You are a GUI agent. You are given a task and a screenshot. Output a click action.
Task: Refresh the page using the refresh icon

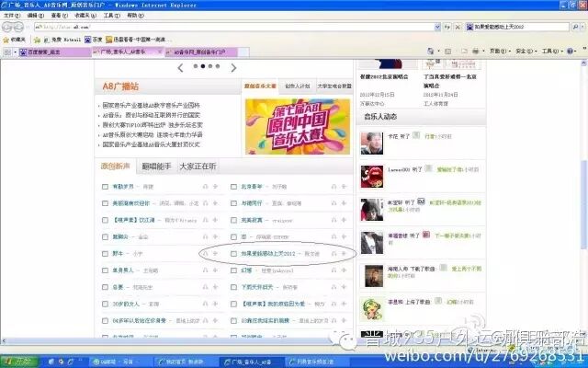[447, 27]
